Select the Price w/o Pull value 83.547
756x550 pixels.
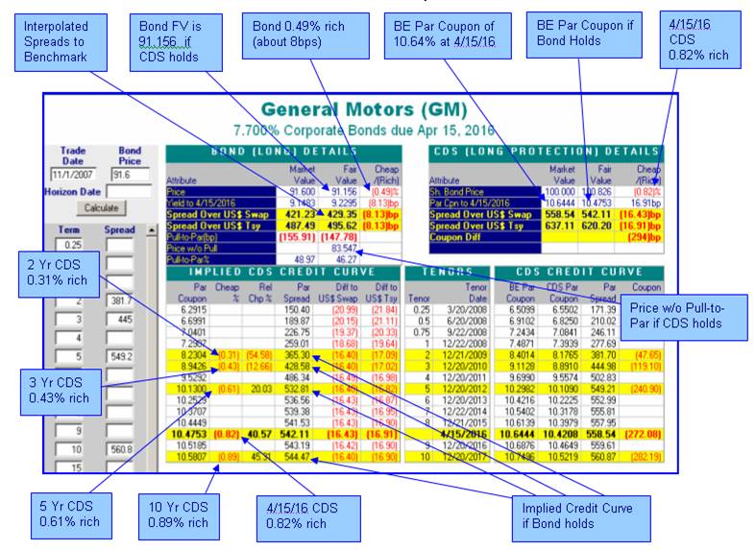click(x=344, y=249)
